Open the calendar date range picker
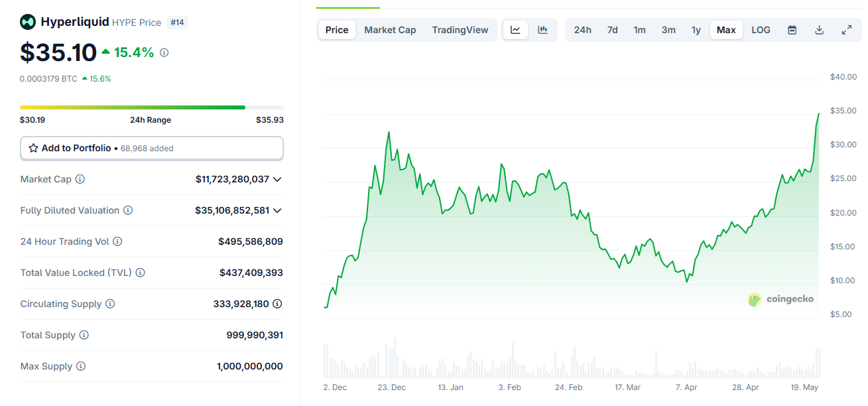The image size is (868, 406). click(x=792, y=30)
